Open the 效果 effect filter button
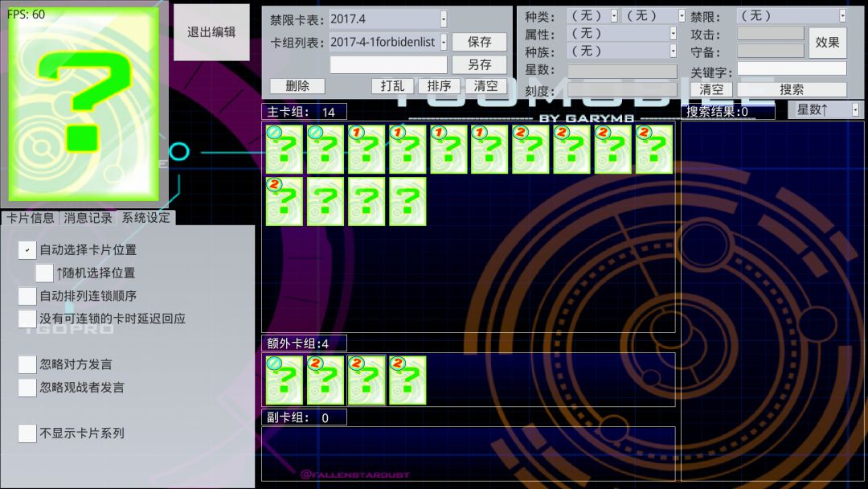The width and height of the screenshot is (868, 489). coord(828,43)
